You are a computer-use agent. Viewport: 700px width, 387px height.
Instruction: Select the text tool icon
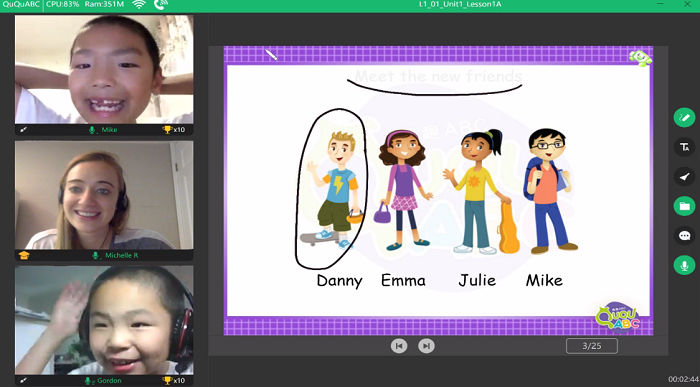684,147
